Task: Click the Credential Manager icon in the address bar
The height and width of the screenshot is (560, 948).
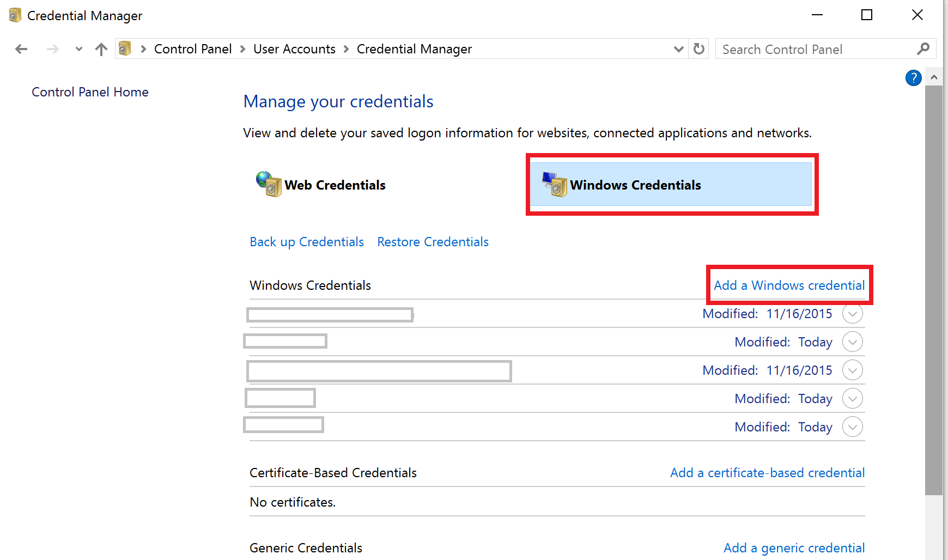Action: [x=125, y=48]
